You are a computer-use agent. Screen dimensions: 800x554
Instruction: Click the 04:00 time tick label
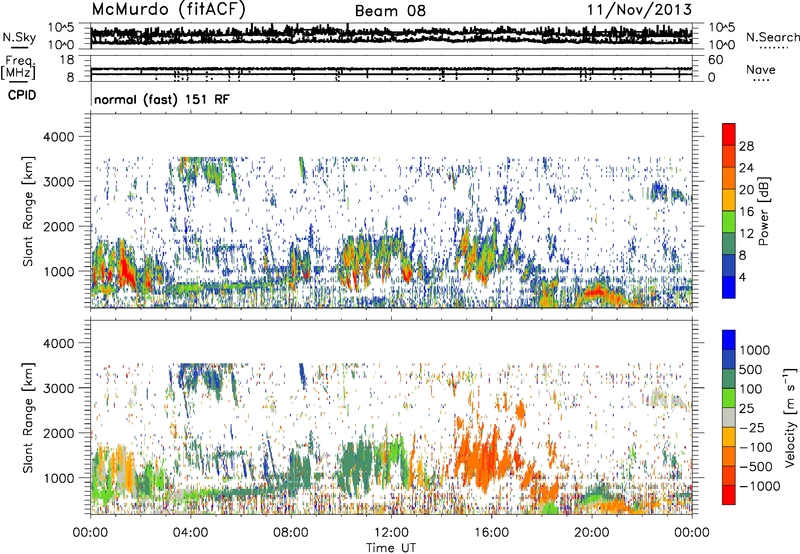(190, 533)
